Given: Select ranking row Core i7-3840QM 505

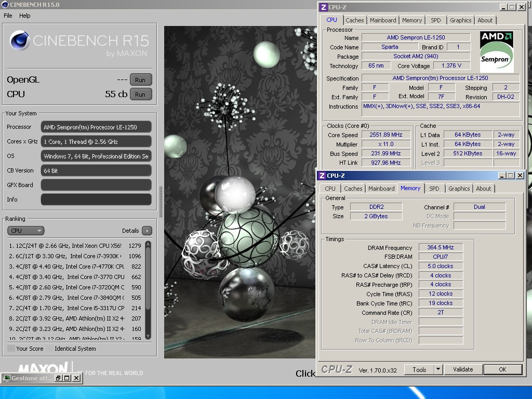Looking at the screenshot, I should (x=75, y=298).
